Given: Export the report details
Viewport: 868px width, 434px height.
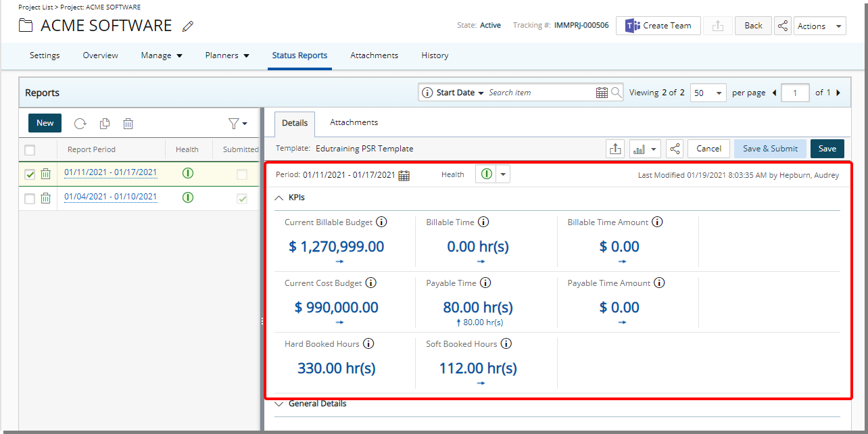Looking at the screenshot, I should (615, 149).
